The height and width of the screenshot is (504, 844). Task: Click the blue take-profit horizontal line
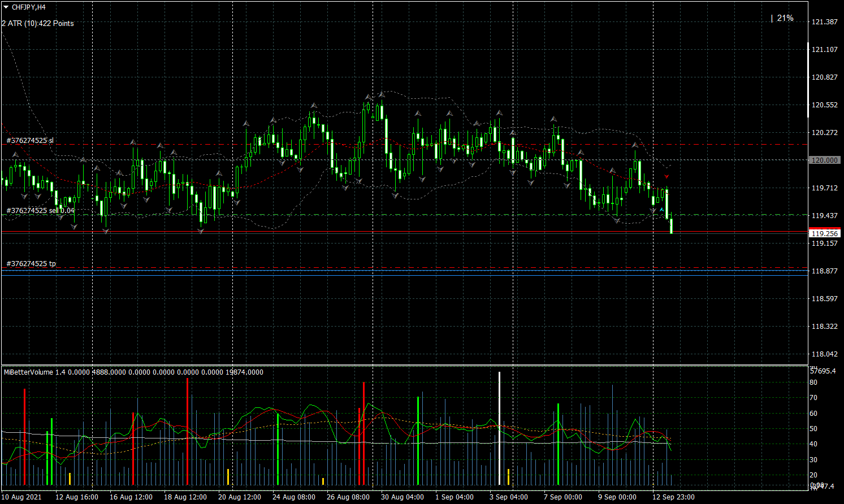[396, 271]
